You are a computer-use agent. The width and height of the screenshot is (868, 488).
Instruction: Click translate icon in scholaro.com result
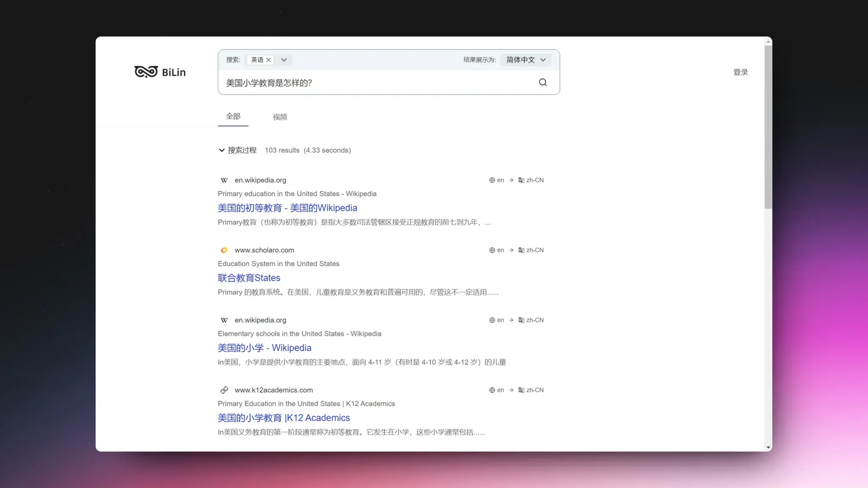521,250
